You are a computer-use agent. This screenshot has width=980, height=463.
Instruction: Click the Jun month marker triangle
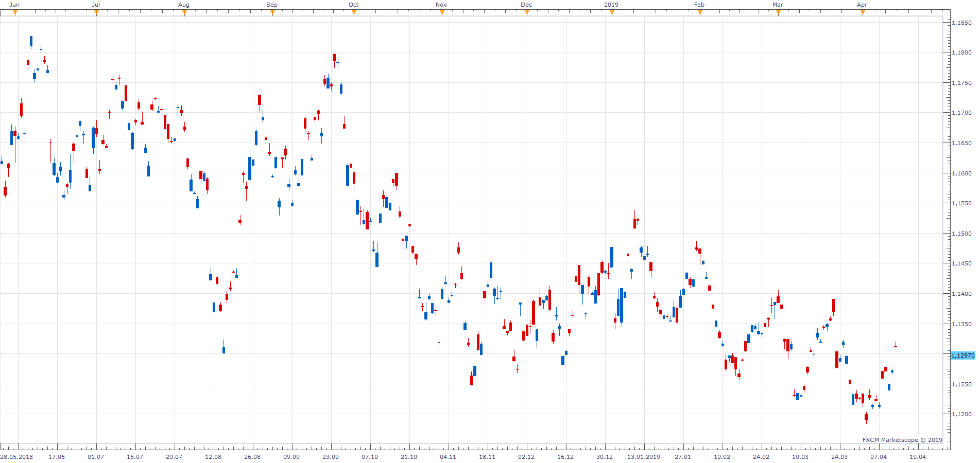[15, 13]
